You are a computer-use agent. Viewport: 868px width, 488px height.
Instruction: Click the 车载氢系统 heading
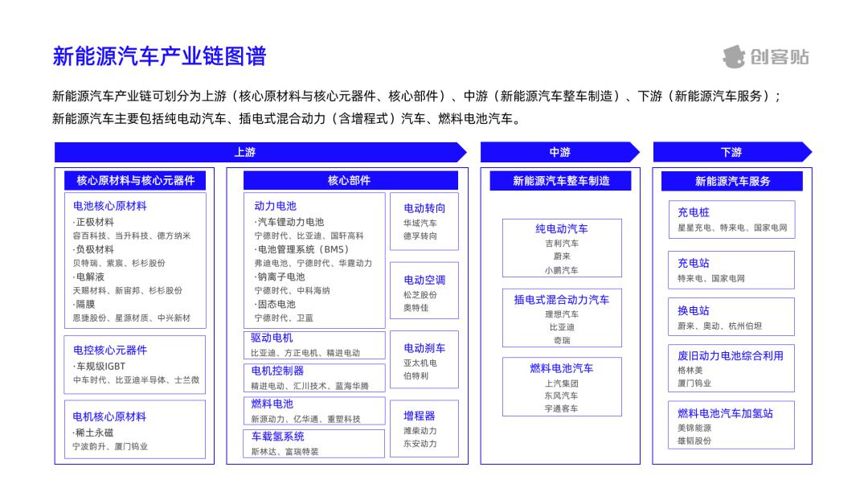tap(278, 437)
